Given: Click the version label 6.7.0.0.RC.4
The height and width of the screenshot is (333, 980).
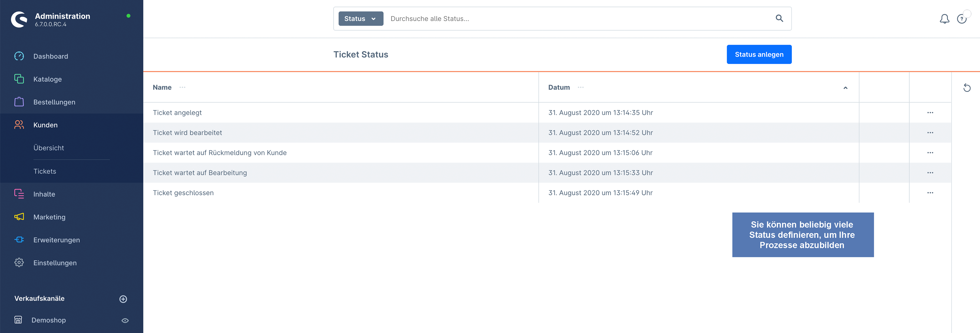Looking at the screenshot, I should point(51,24).
